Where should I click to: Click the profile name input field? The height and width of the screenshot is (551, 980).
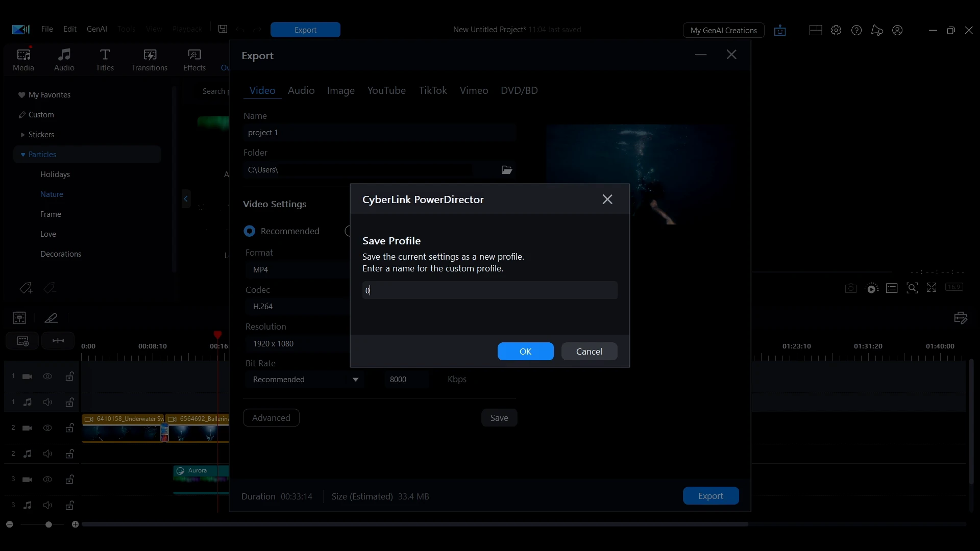coord(489,290)
